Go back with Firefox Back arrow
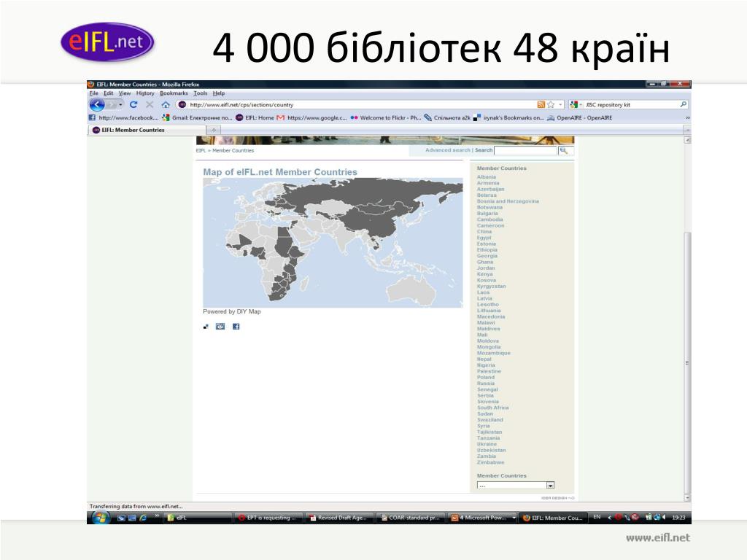Viewport: 747px width, 560px height. click(97, 105)
